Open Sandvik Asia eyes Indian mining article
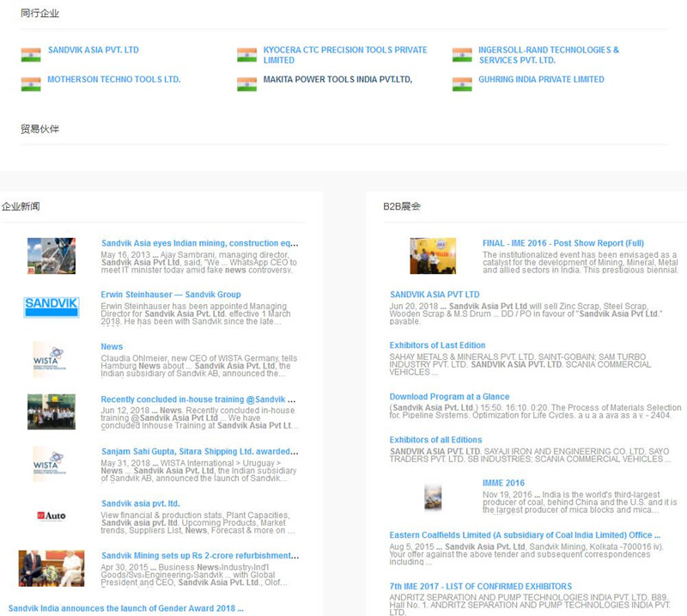 199,244
